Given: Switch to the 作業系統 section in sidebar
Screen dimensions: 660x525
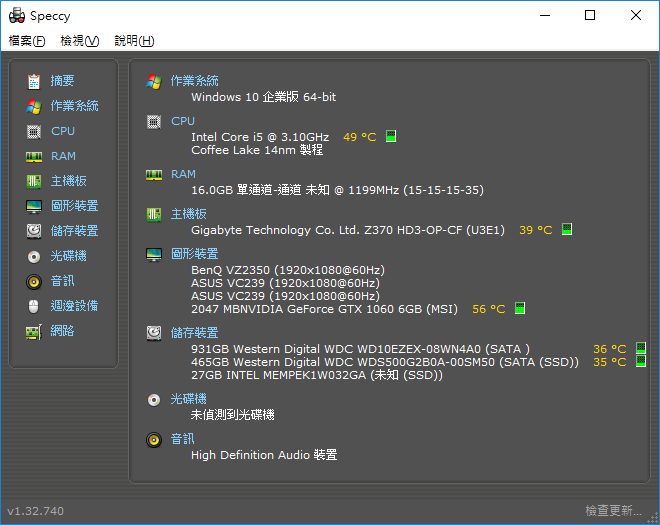Looking at the screenshot, I should tap(75, 106).
